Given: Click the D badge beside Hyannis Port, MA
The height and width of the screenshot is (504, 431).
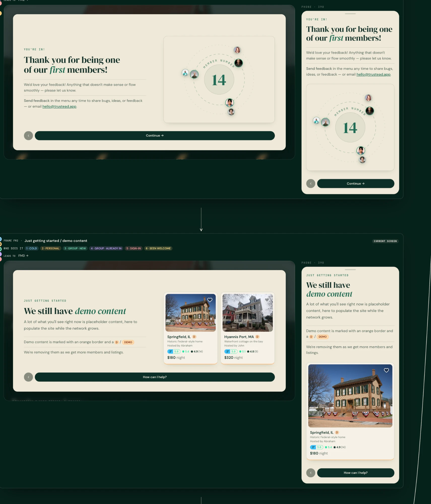Looking at the screenshot, I should [x=257, y=337].
